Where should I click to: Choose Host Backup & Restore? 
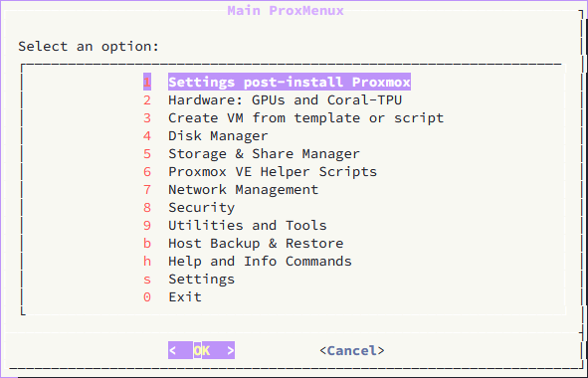256,244
